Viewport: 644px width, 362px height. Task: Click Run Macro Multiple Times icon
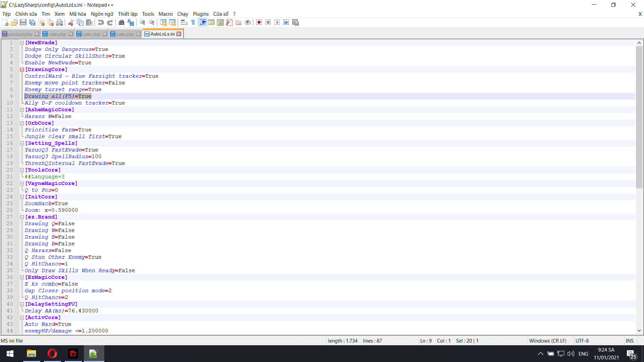point(286,22)
